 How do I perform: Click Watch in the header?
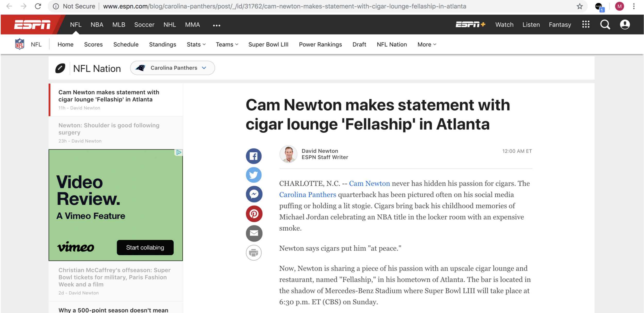coord(504,25)
